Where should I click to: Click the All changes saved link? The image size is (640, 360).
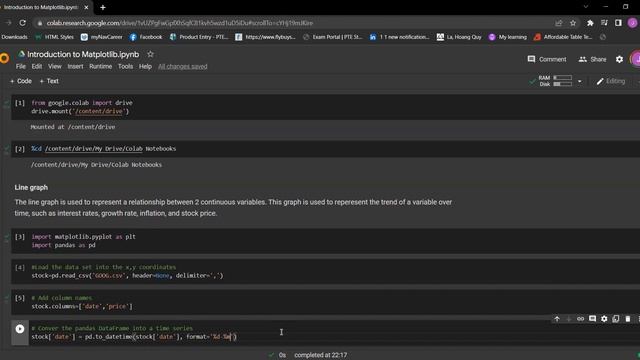coord(182,67)
